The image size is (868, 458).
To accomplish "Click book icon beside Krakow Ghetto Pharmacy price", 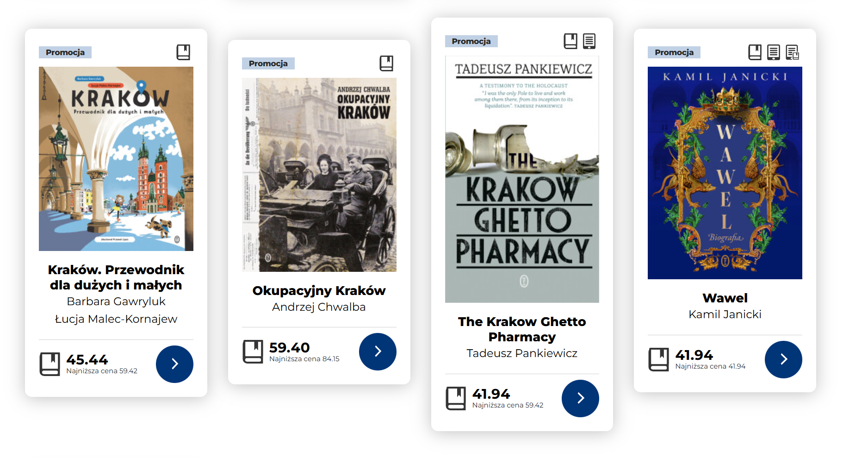I will pos(456,398).
